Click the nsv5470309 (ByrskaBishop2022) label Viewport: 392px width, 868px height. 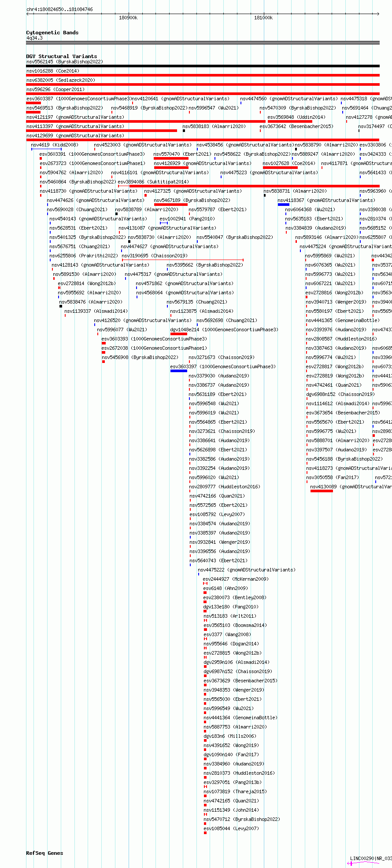298,108
